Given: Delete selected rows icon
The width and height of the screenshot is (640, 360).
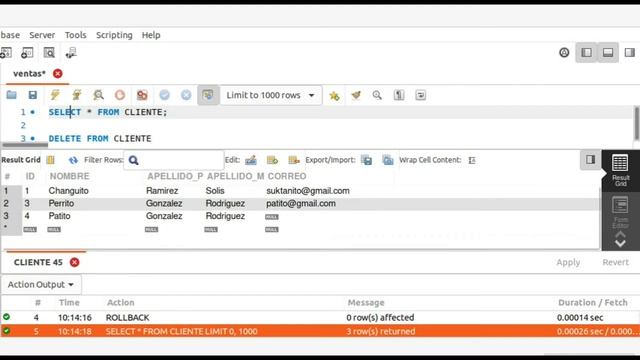Looking at the screenshot, I should coord(294,160).
